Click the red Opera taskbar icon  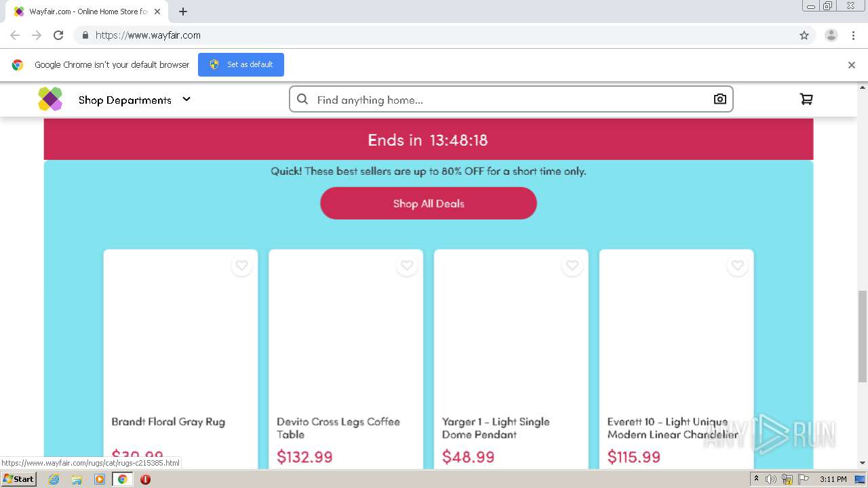pyautogui.click(x=145, y=479)
